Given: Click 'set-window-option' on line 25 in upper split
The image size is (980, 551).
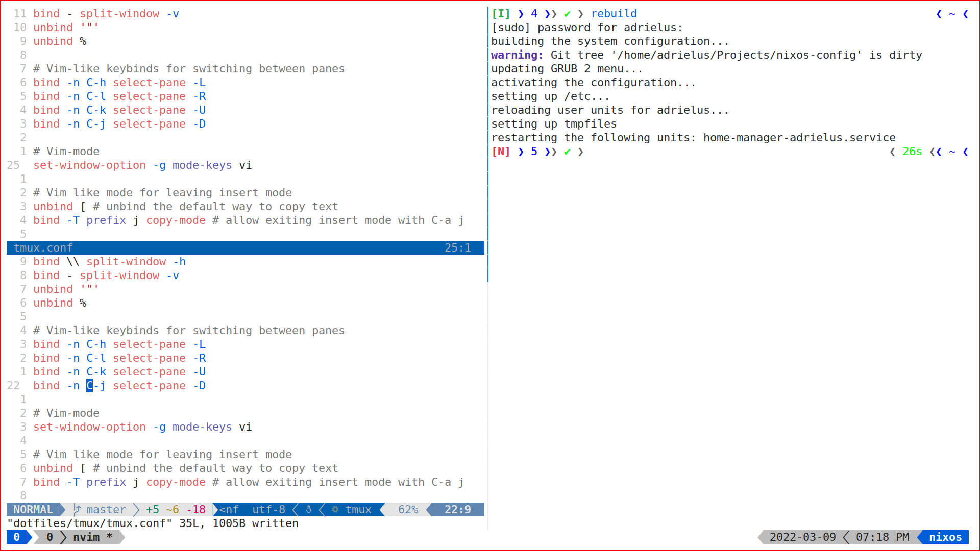Looking at the screenshot, I should tap(89, 165).
